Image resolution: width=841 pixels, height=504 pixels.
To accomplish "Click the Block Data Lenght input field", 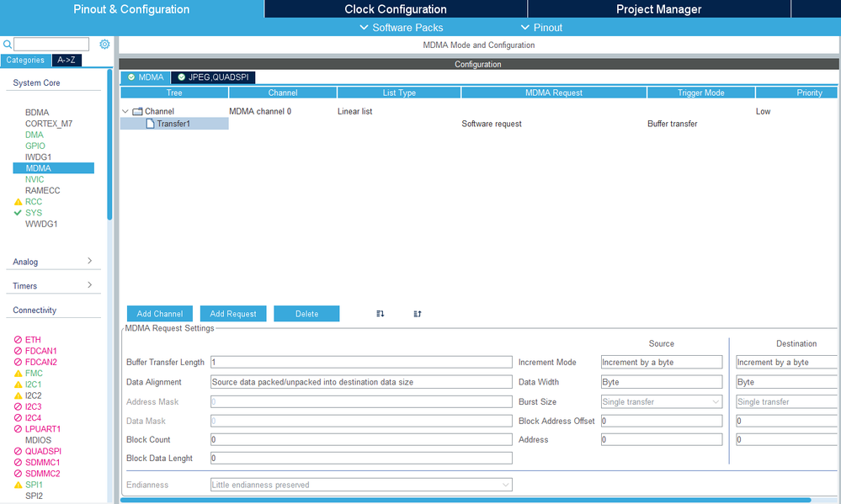I will pos(361,459).
